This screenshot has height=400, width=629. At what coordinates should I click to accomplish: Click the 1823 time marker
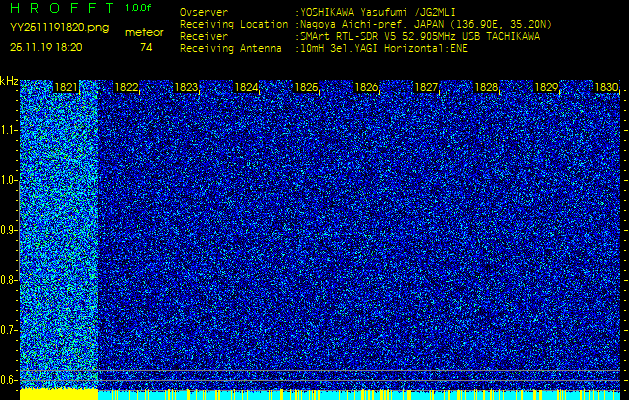click(186, 87)
